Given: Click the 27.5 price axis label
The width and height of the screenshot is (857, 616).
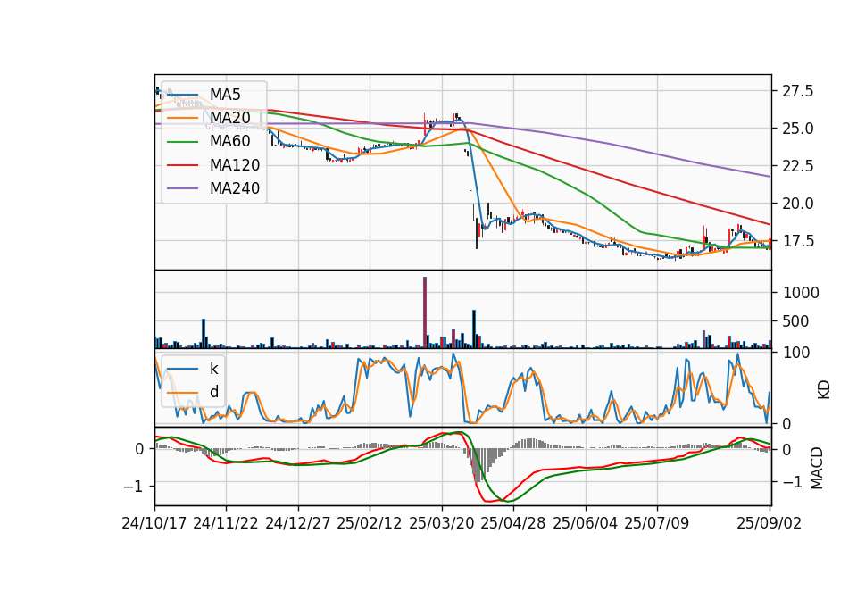Looking at the screenshot, I should tap(798, 91).
